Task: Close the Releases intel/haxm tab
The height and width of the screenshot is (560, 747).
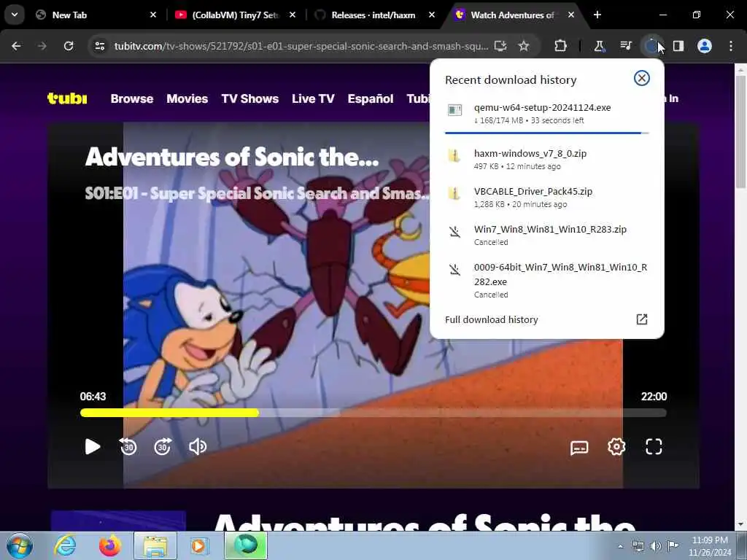Action: 432,15
